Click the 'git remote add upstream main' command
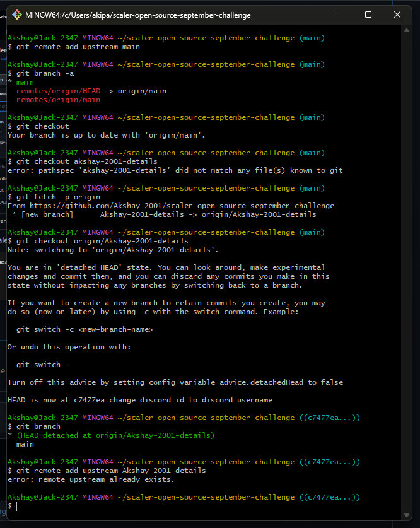420x528 pixels. (78, 47)
